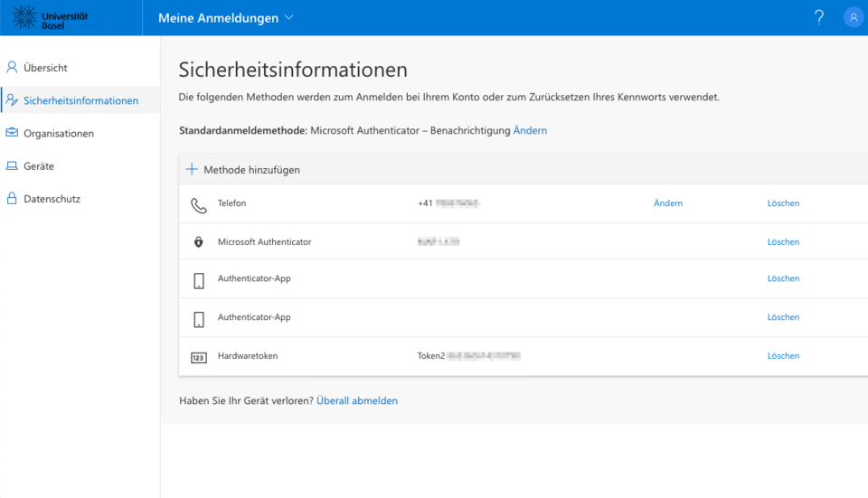
Task: Click the Telefon handset icon
Action: coord(199,205)
